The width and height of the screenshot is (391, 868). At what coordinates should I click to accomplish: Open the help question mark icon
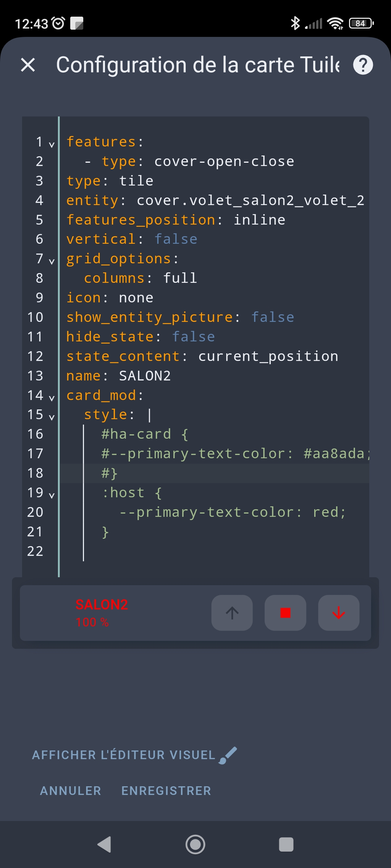(x=363, y=65)
